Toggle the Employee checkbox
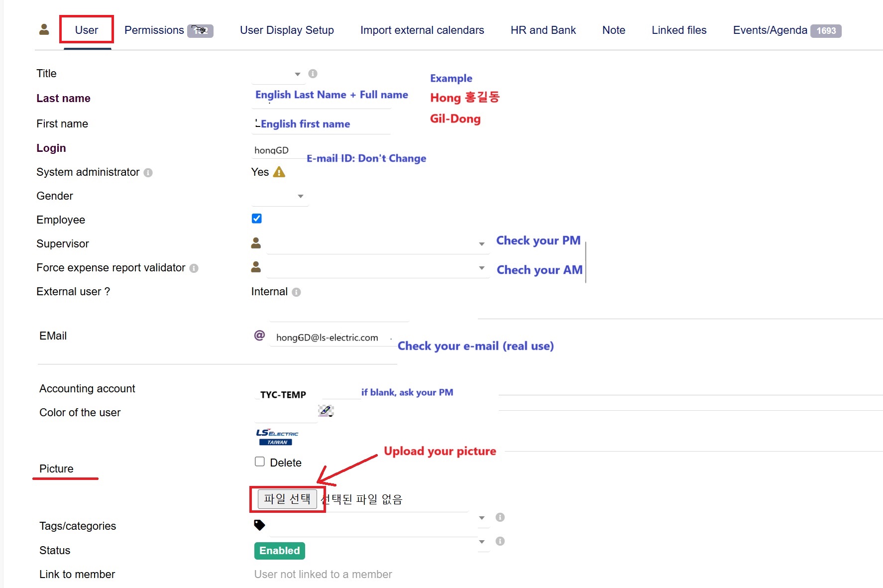The image size is (883, 588). [x=257, y=219]
